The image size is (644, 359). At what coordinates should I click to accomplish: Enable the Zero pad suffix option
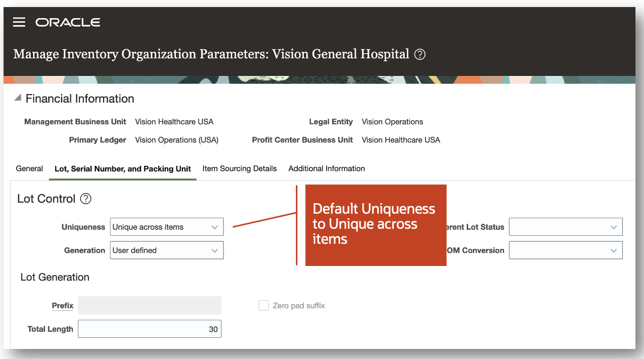(264, 305)
